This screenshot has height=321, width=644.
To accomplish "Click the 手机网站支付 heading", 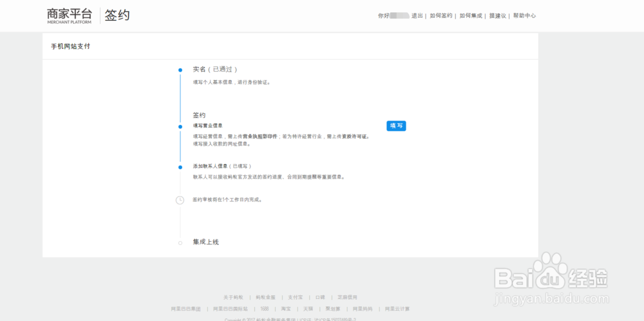I will (x=70, y=46).
